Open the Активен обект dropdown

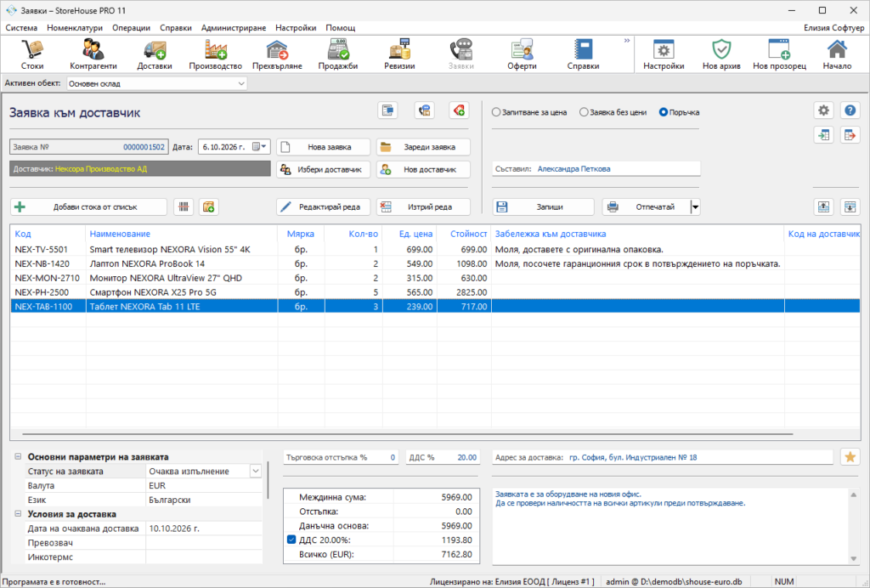point(240,84)
